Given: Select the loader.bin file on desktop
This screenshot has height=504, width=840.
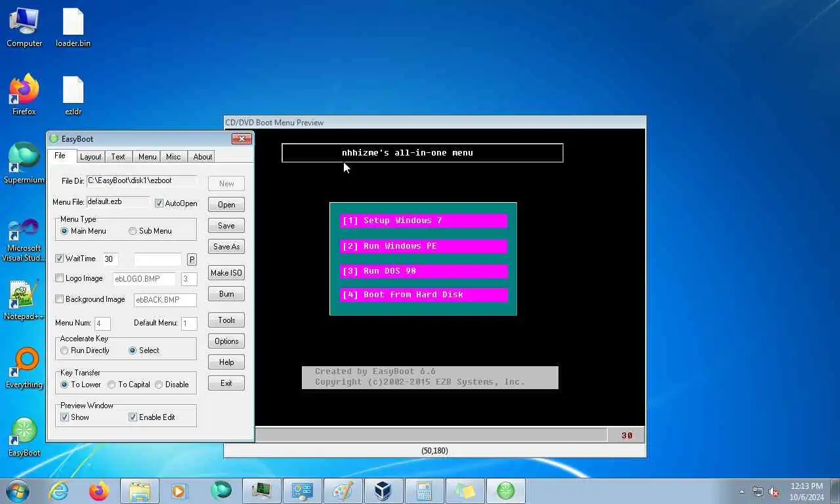Looking at the screenshot, I should pos(73,28).
